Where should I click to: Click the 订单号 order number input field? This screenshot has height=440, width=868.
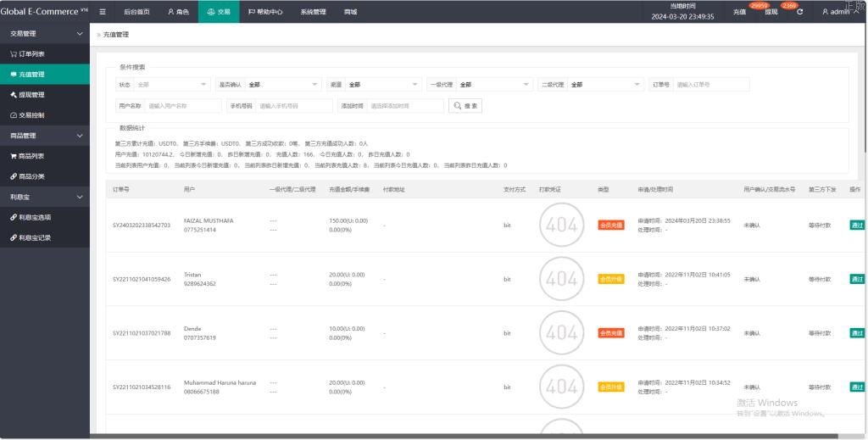711,85
